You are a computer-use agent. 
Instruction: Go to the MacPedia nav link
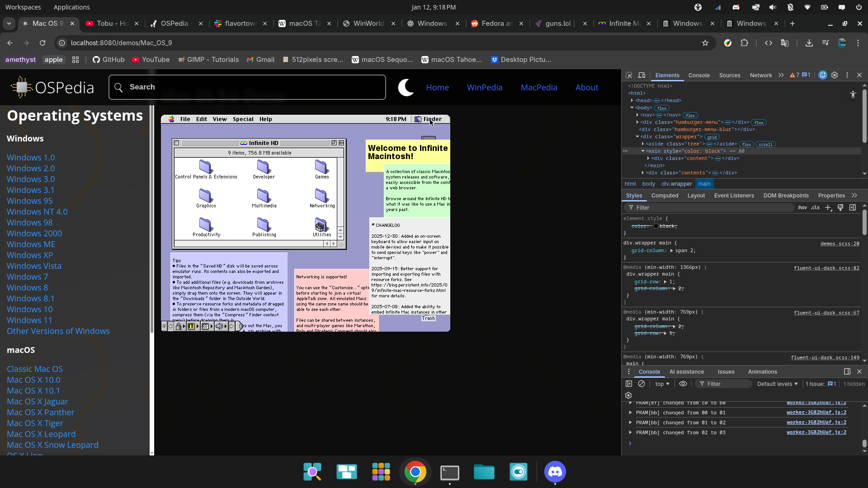tap(538, 88)
